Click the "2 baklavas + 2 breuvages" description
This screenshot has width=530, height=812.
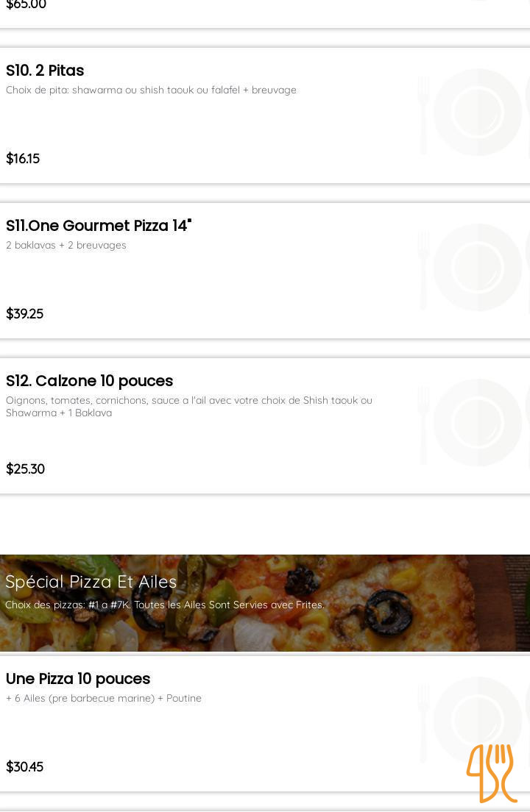[x=66, y=246]
